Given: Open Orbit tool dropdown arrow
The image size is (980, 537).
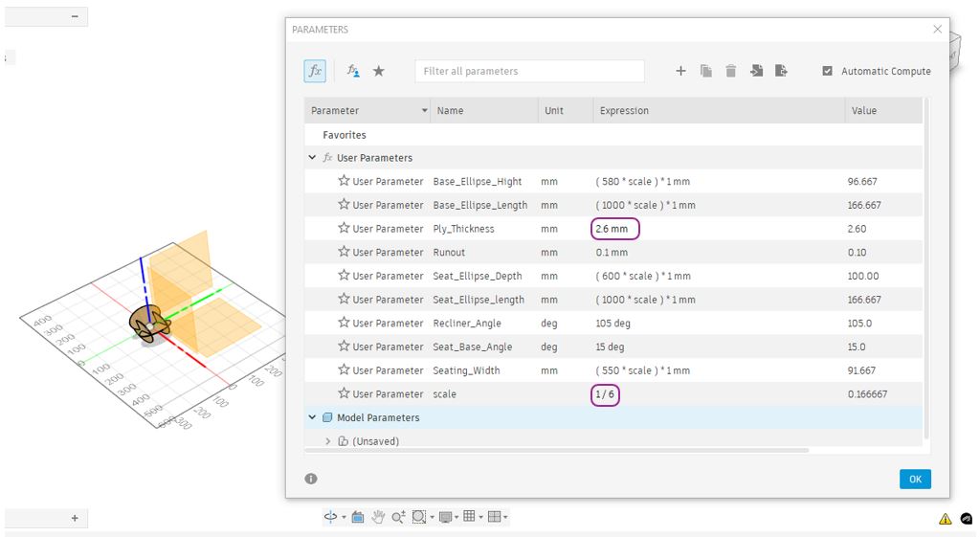Looking at the screenshot, I should pos(344,518).
